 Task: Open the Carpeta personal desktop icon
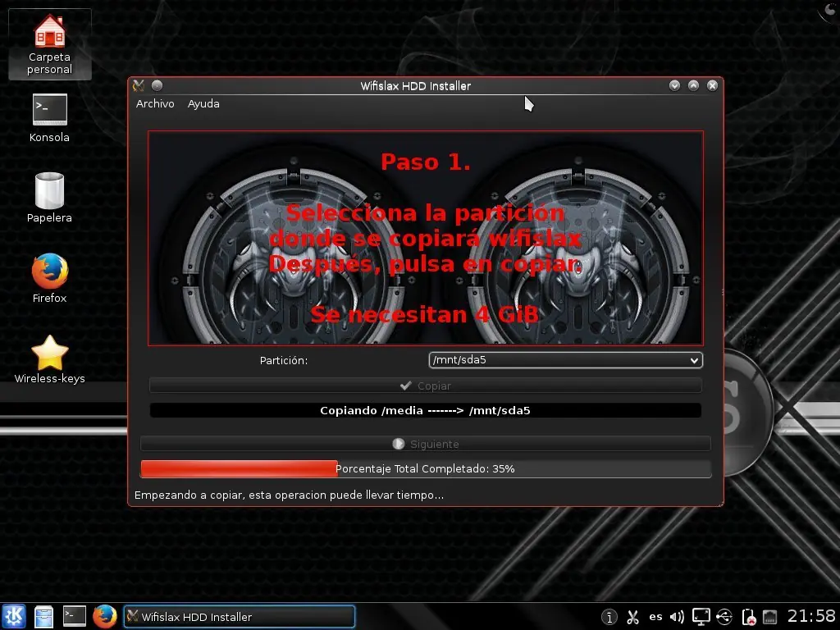click(x=50, y=44)
